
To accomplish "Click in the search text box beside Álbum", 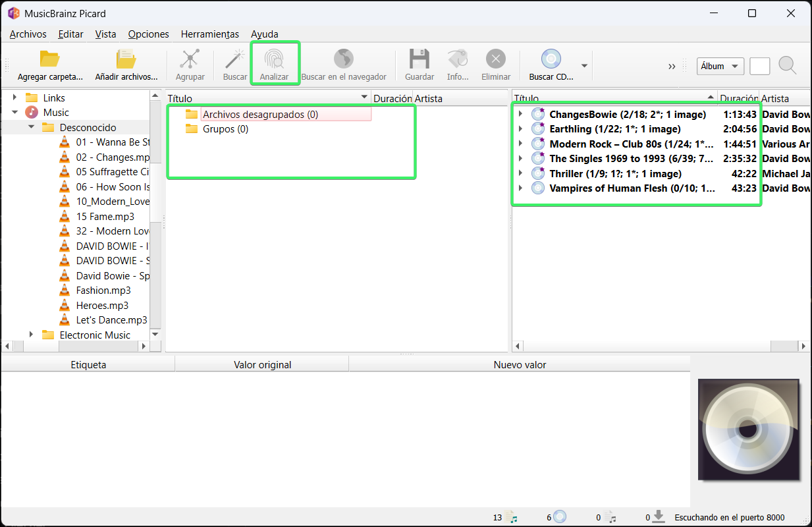I will click(x=759, y=66).
